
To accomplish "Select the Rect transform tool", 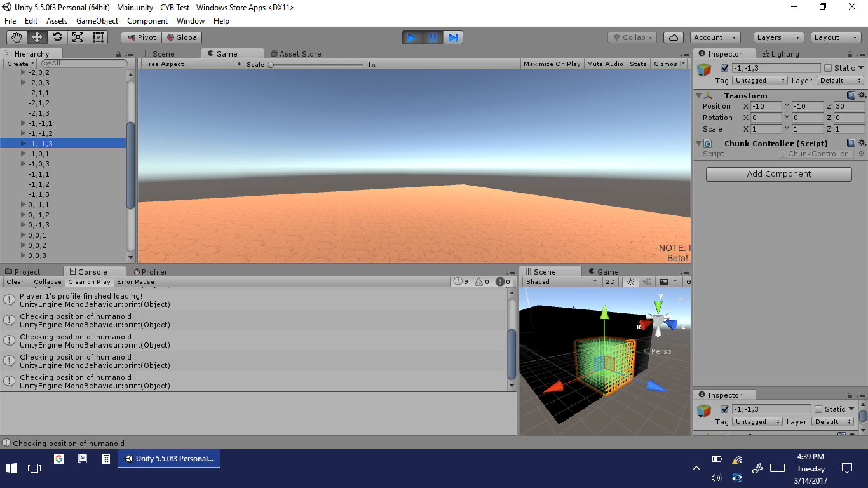I will 98,37.
